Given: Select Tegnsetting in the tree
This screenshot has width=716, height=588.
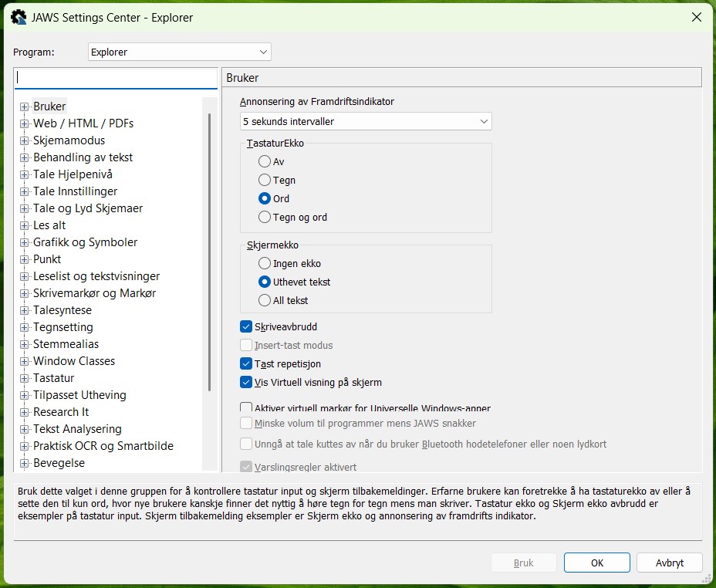Looking at the screenshot, I should coord(63,327).
